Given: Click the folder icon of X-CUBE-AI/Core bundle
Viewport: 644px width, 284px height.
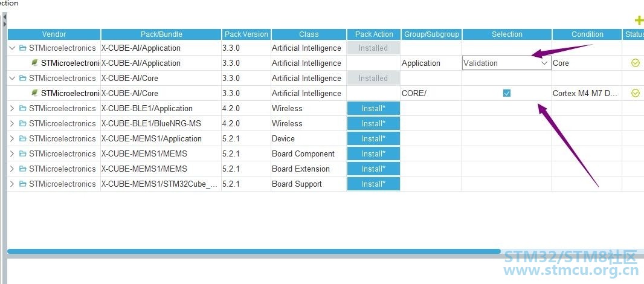Looking at the screenshot, I should [x=22, y=78].
